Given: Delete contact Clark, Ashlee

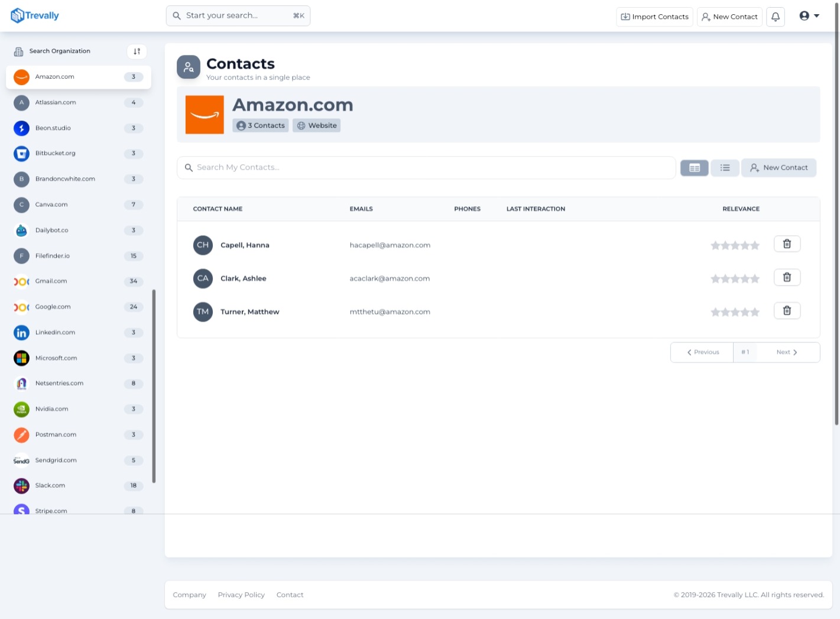Looking at the screenshot, I should click(x=787, y=277).
